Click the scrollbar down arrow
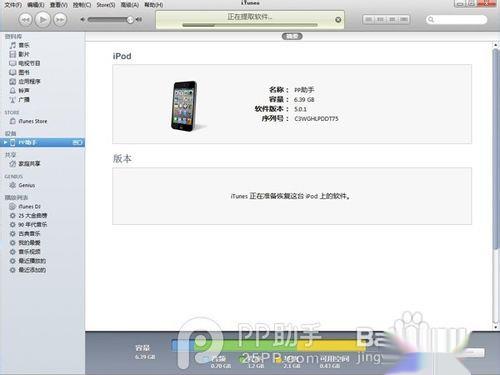500x375 pixels. [x=496, y=327]
